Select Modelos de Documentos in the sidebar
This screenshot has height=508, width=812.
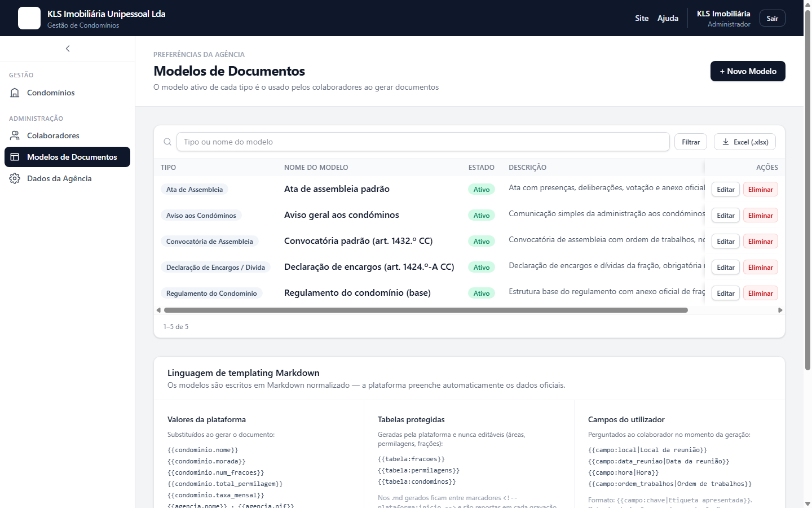click(68, 157)
